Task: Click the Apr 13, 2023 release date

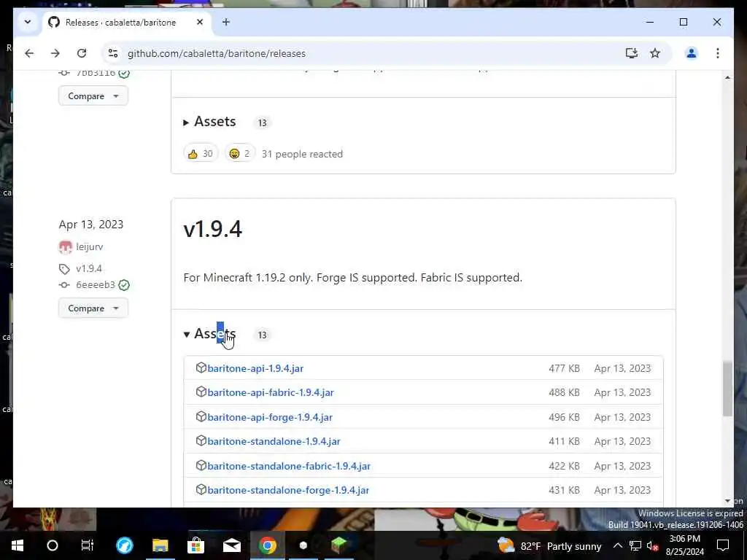Action: 91,225
